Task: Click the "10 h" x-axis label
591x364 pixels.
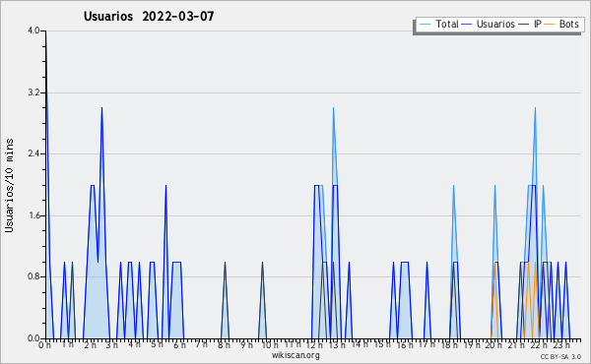Action: (x=270, y=345)
